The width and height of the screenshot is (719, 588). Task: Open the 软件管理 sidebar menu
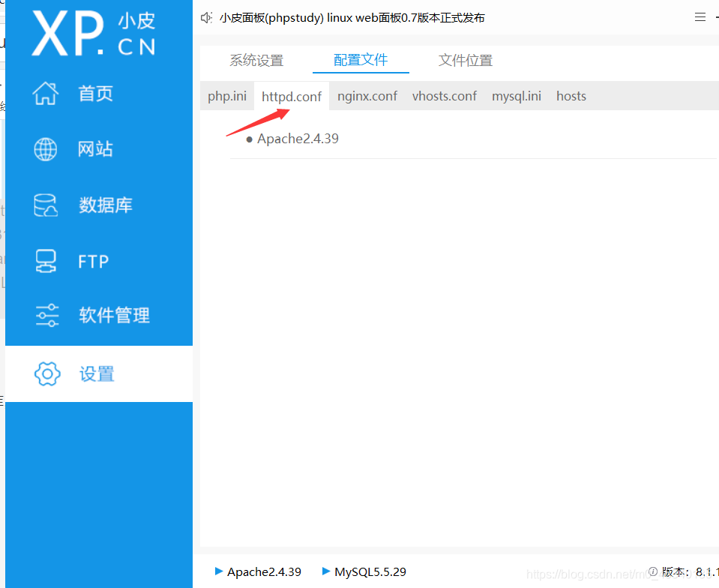99,315
